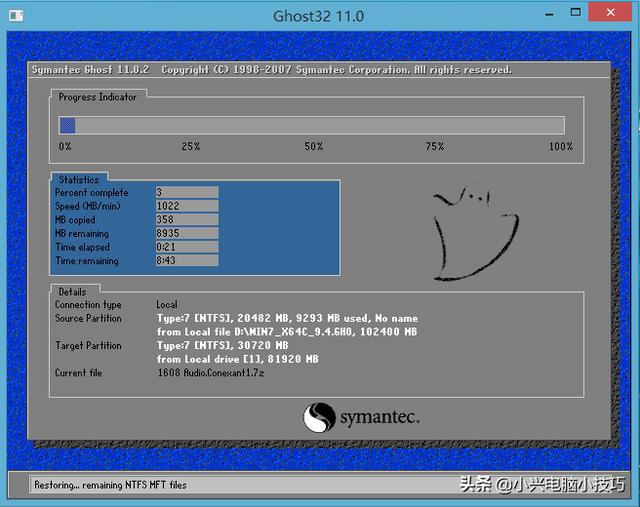Screen dimensions: 640x507
Task: Click the Speed value 1022
Action: tap(187, 206)
